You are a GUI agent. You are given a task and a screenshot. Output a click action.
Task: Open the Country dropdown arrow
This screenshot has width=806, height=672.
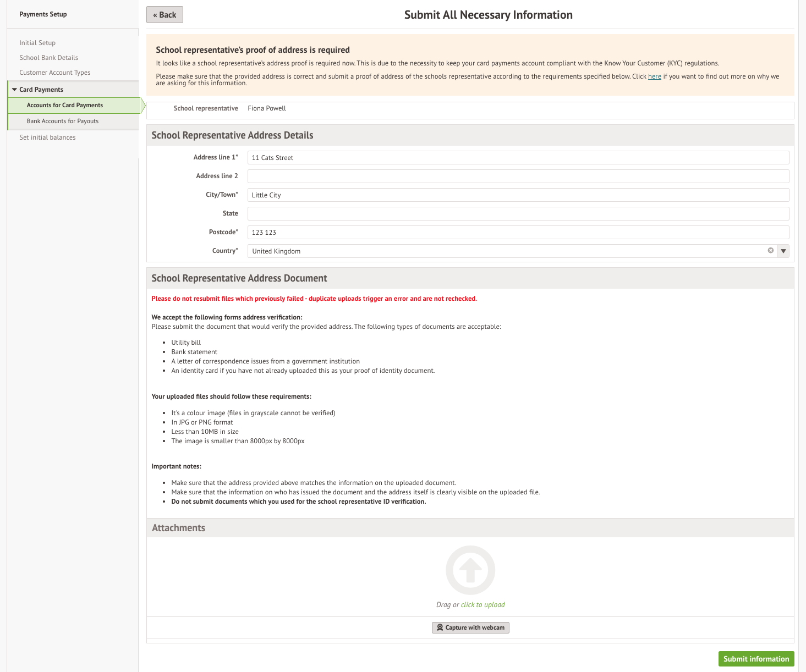783,251
